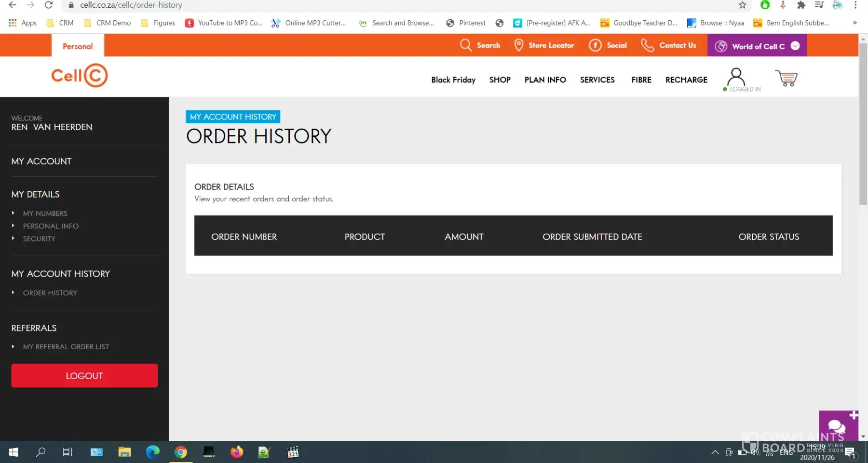Open SECURITY in the sidebar
This screenshot has width=868, height=463.
(x=39, y=238)
